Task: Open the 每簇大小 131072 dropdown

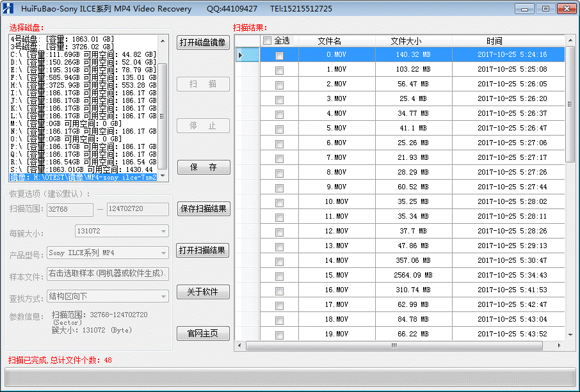Action: coord(163,231)
